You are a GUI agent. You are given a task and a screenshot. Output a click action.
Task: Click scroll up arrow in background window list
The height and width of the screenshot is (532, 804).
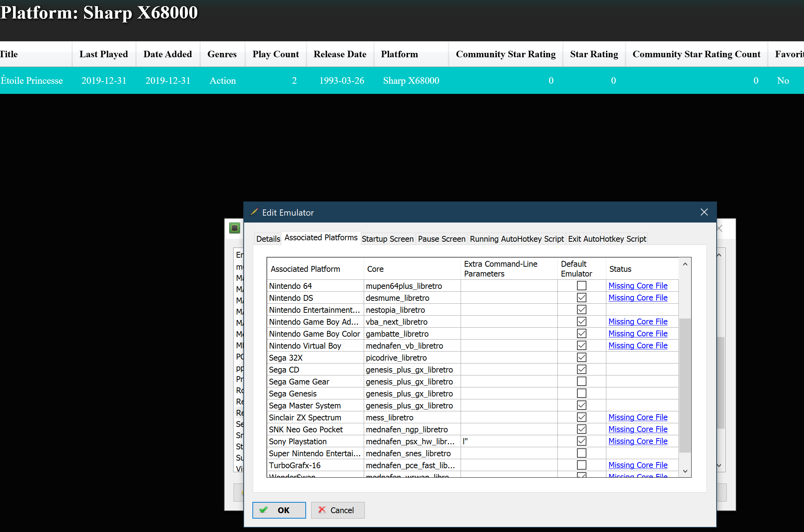720,255
